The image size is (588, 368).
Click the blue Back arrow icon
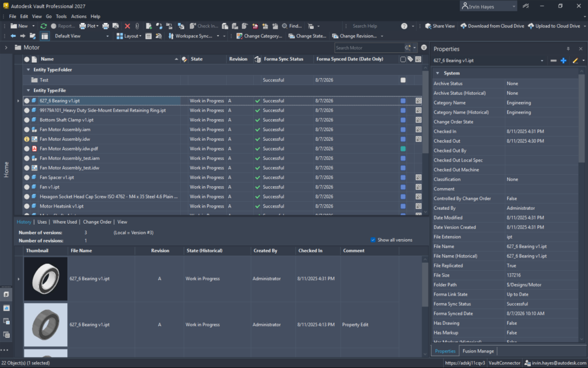[x=13, y=36]
